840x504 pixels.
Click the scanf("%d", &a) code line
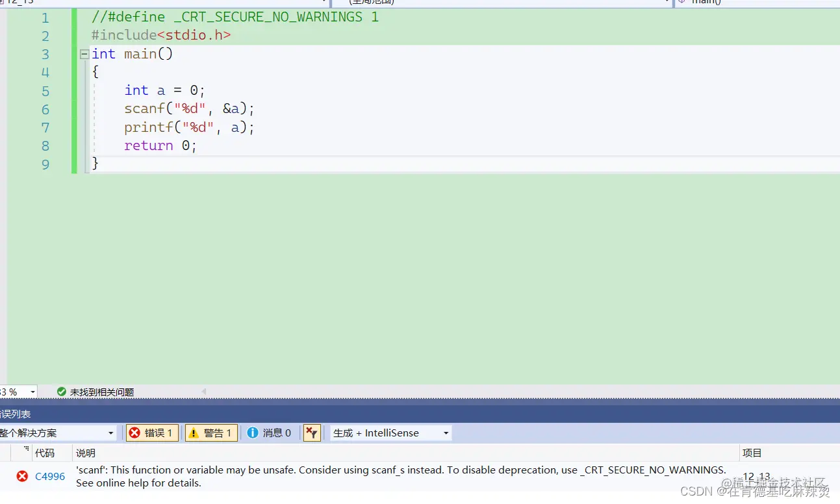point(190,108)
